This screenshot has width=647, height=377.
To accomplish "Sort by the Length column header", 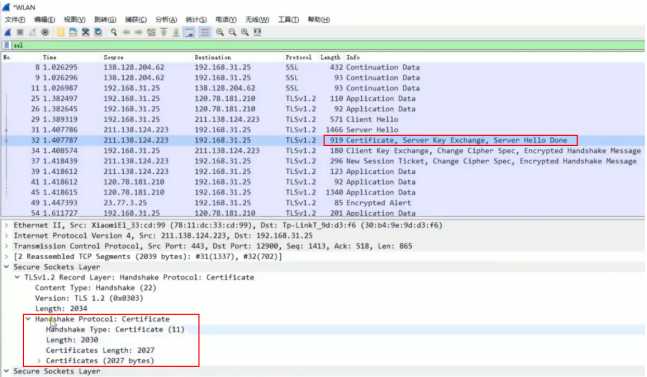I will pos(330,57).
